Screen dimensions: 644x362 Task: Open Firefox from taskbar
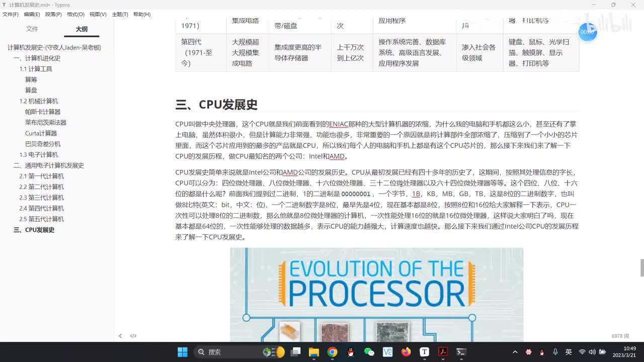coord(406,352)
